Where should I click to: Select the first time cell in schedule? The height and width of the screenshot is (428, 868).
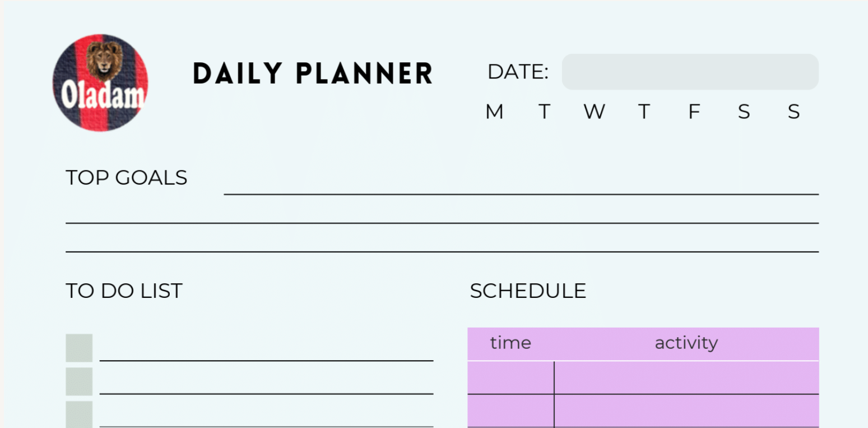tap(510, 378)
